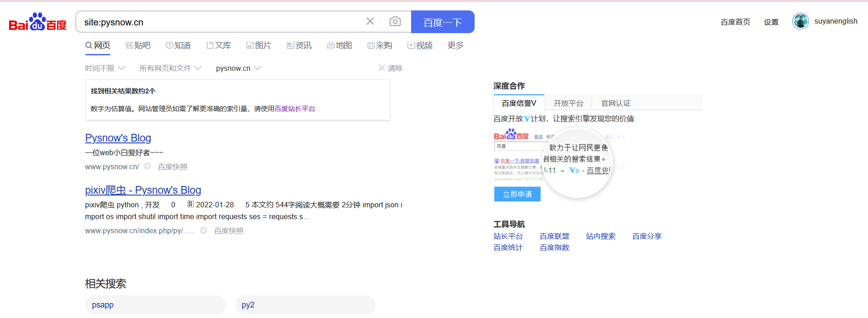Open the pixiv爬虫 - Pysnow's Blog result
The height and width of the screenshot is (318, 868).
click(143, 190)
